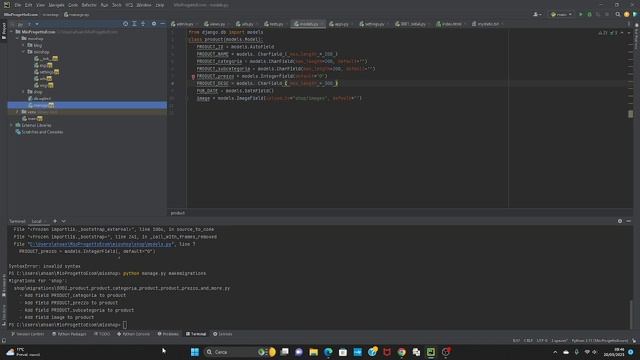Switch to PyCharm on taskbar
The width and height of the screenshot is (640, 360).
(431, 352)
